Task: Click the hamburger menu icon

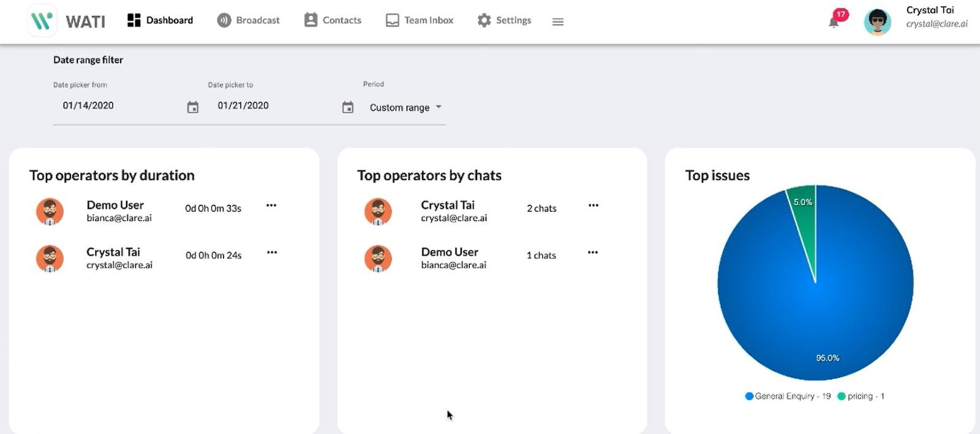Action: 557,22
